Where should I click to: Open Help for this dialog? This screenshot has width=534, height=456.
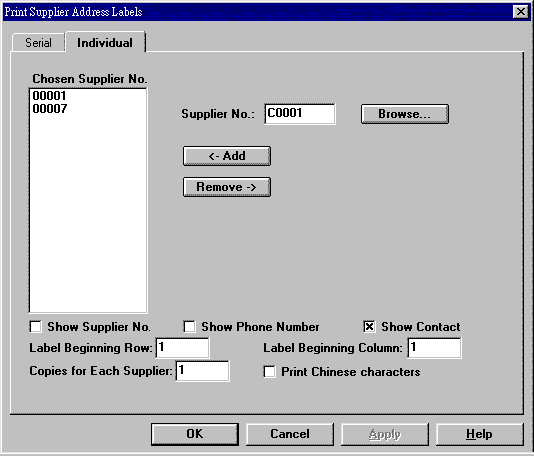click(480, 434)
